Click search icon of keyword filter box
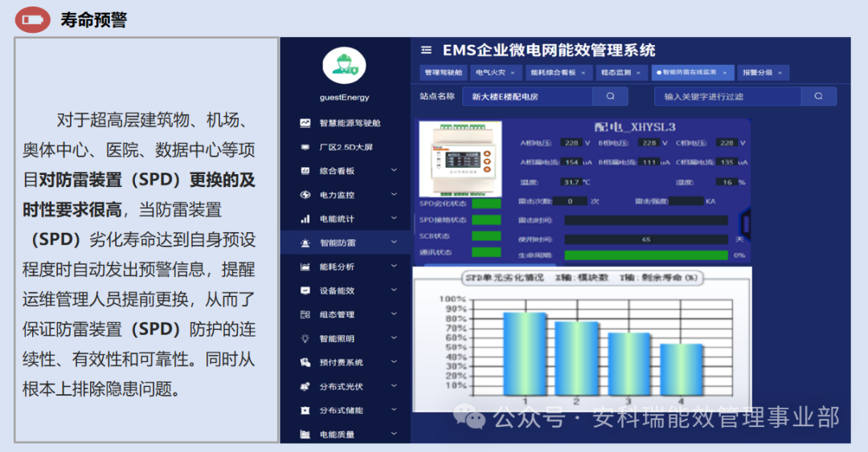Screen dimensions: 868x452 click(818, 96)
